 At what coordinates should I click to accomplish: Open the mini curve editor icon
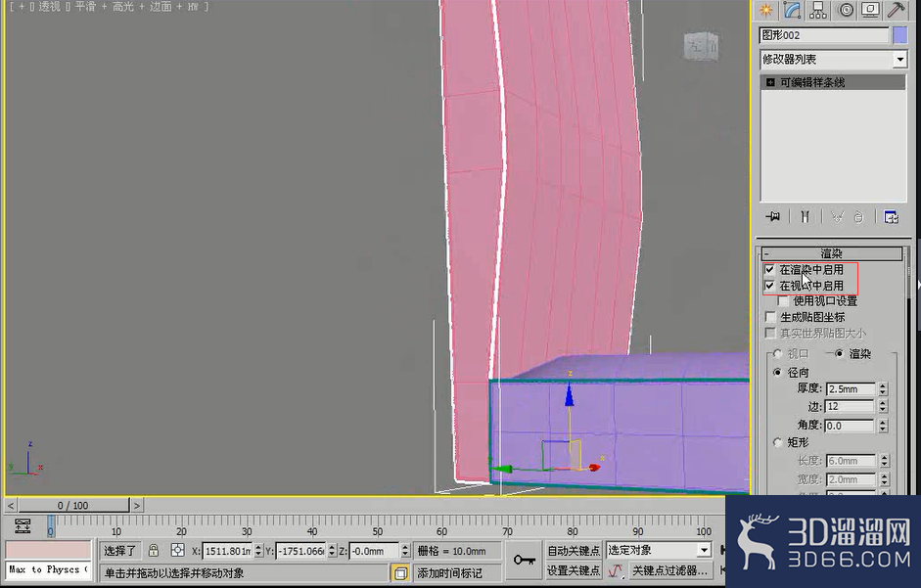point(23,525)
